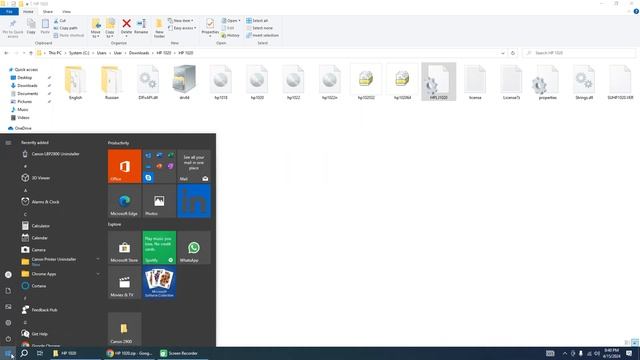Open Microsoft Store tile
Screen dimensions: 640x360
coord(124,247)
